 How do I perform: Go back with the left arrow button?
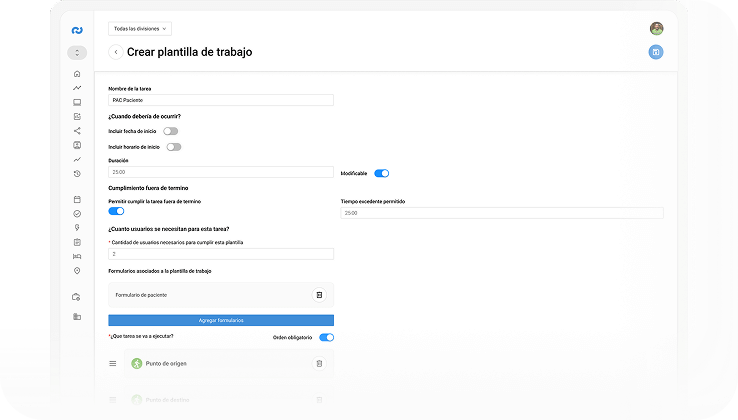(115, 52)
